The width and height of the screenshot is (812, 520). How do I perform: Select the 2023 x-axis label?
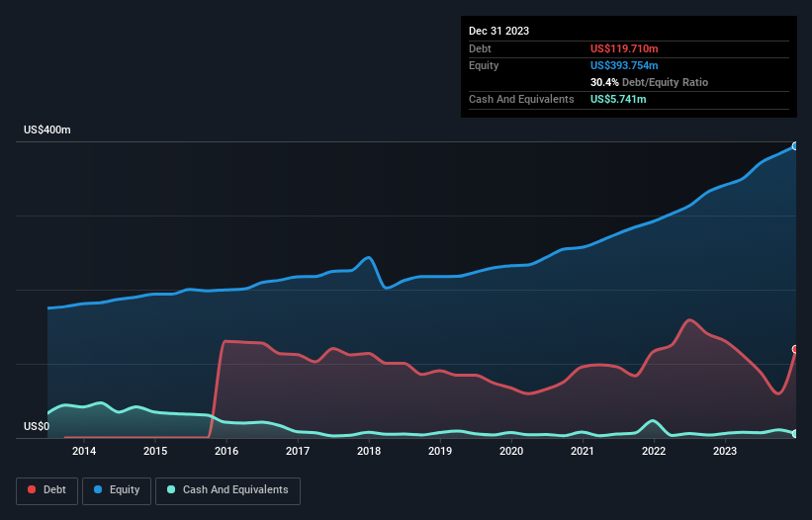(x=725, y=451)
